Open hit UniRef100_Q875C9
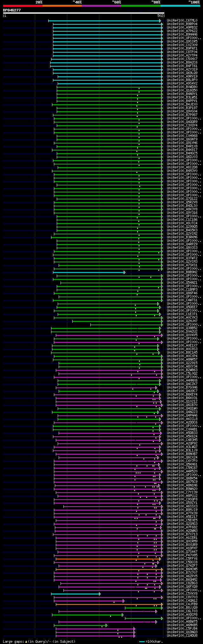The height and width of the screenshot is (644, 203). tap(182, 482)
